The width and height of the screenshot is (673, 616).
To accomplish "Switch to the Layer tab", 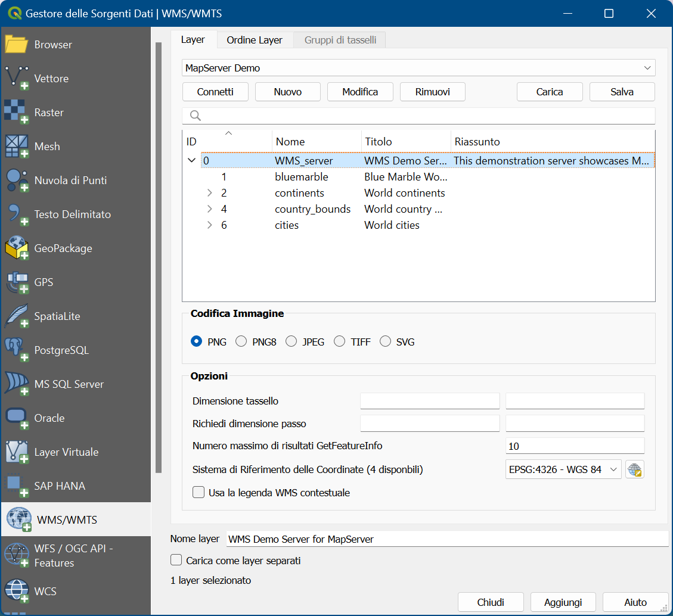I will click(193, 40).
